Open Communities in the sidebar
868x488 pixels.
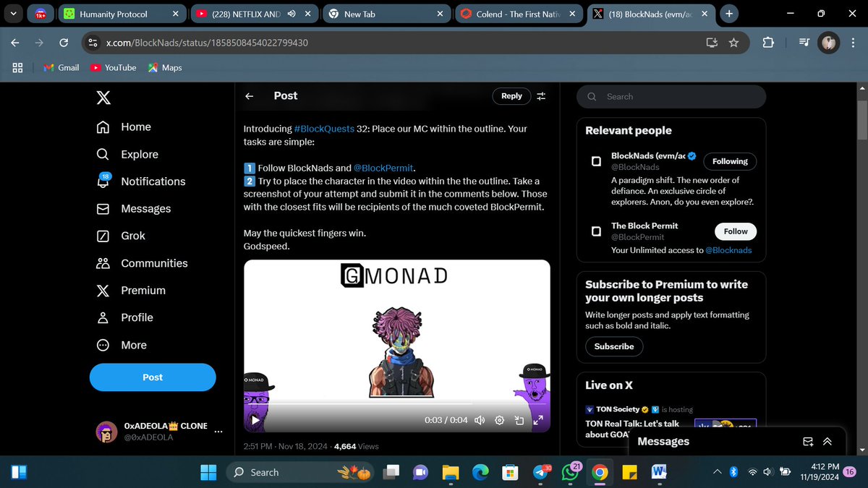tap(142, 263)
